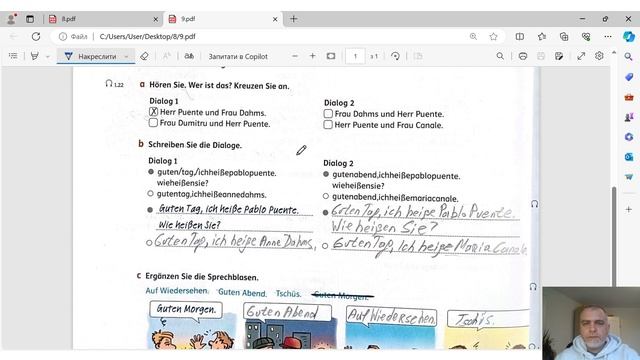Start read aloud for the PDF

click(189, 56)
